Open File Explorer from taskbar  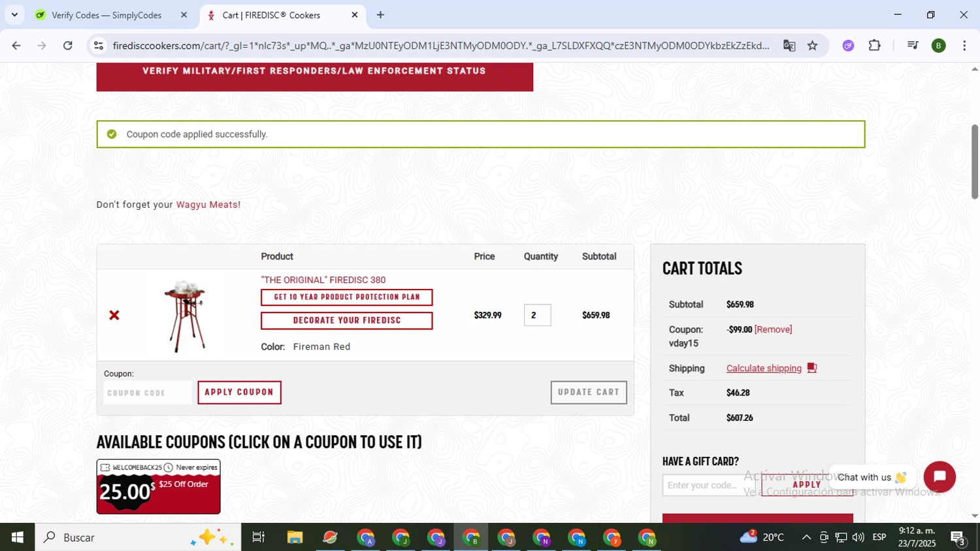click(295, 537)
